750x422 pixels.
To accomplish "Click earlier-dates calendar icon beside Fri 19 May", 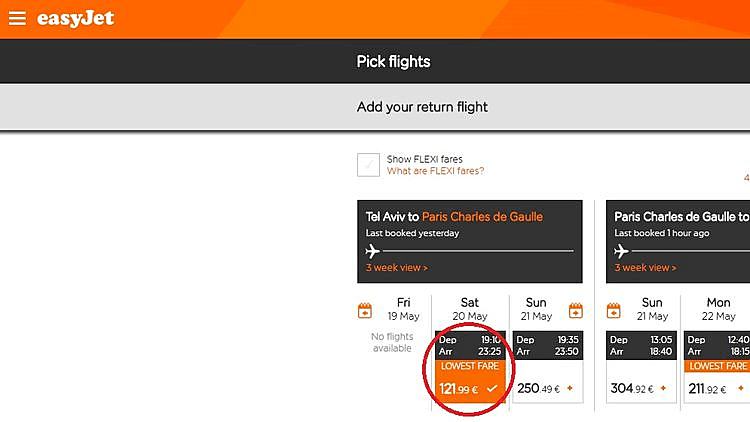I will click(x=365, y=310).
